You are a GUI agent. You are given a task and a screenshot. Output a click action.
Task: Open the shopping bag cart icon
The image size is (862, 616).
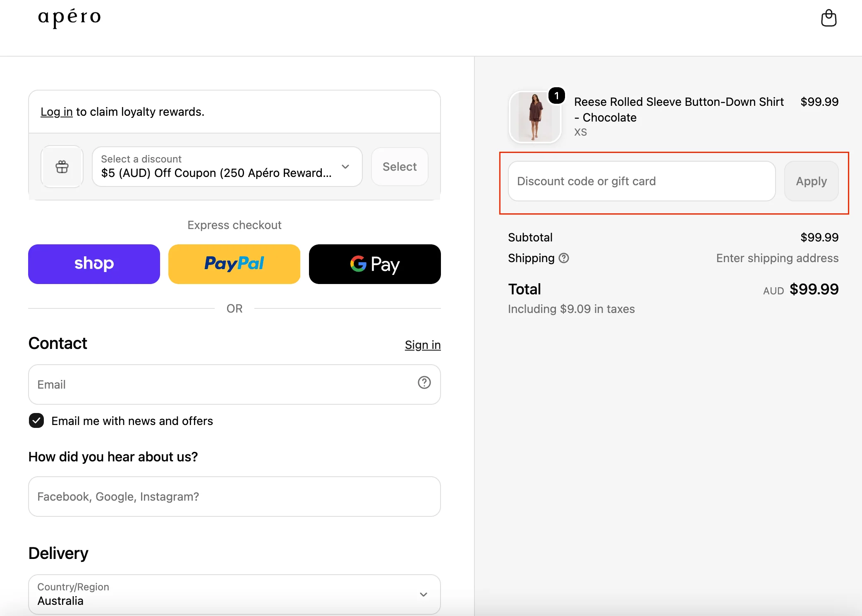click(x=828, y=18)
